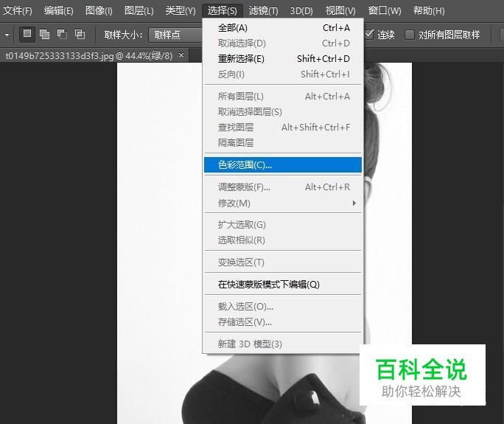504x424 pixels.
Task: Open the 图层(L) menu
Action: [139, 10]
